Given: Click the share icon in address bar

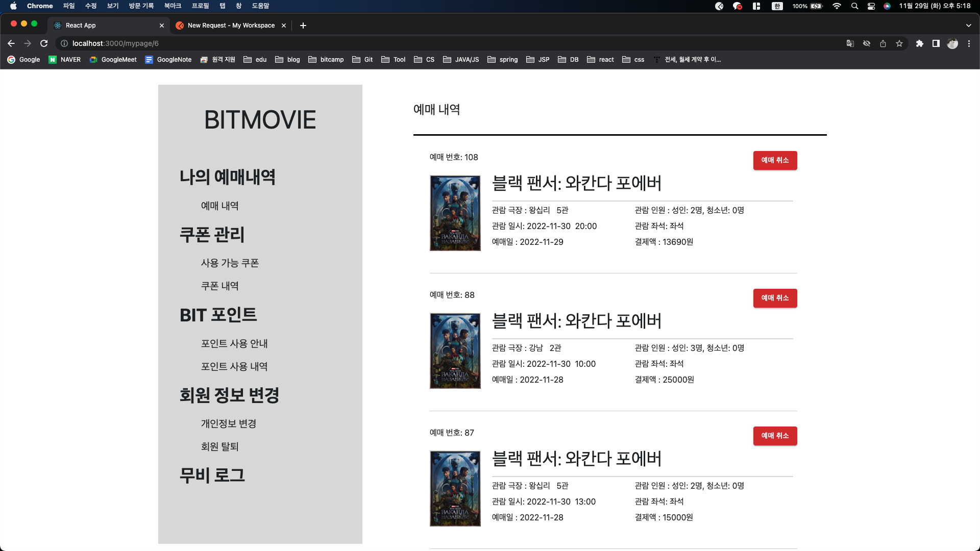Looking at the screenshot, I should click(x=883, y=43).
